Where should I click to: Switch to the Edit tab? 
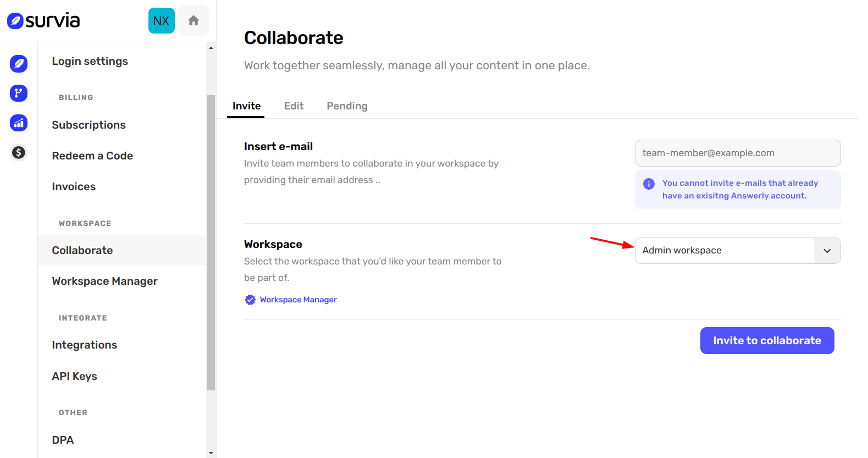tap(294, 106)
